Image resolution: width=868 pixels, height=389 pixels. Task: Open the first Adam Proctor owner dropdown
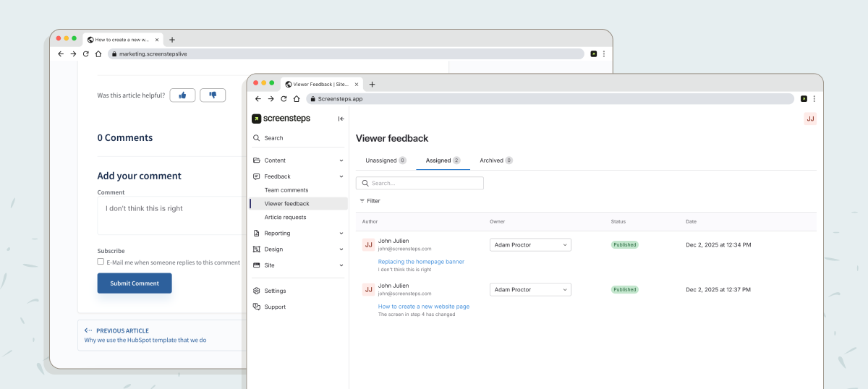coord(530,245)
